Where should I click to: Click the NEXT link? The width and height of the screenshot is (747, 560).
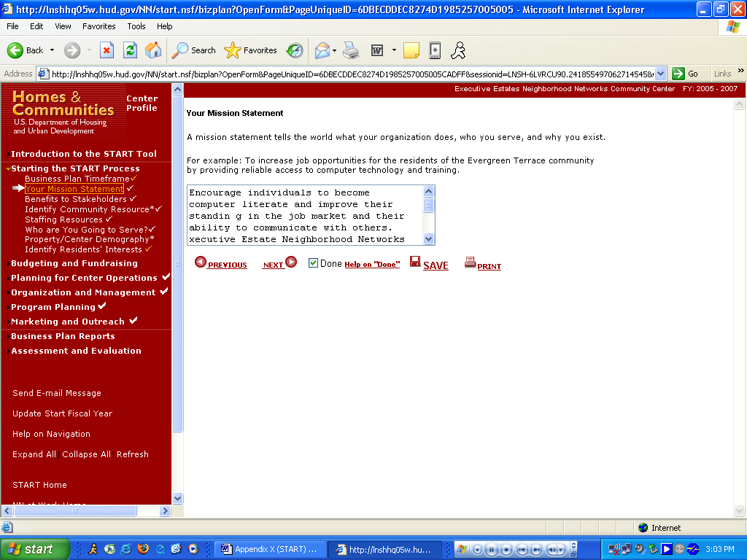point(273,265)
